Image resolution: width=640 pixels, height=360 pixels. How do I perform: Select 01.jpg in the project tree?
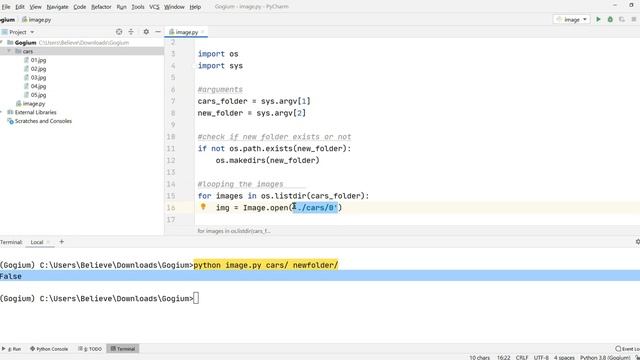[38, 60]
